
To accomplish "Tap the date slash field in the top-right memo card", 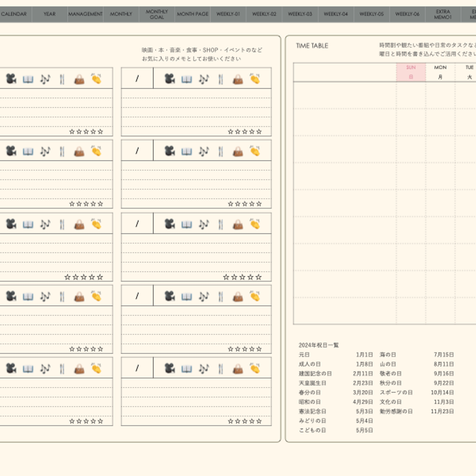I will coord(137,78).
